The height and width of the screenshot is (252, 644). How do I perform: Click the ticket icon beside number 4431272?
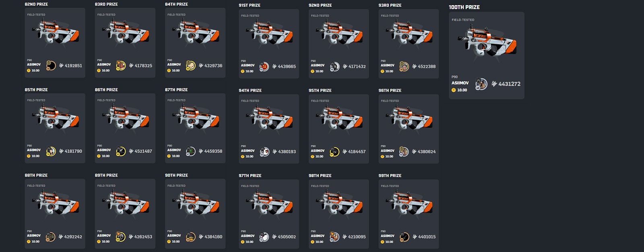pyautogui.click(x=494, y=84)
